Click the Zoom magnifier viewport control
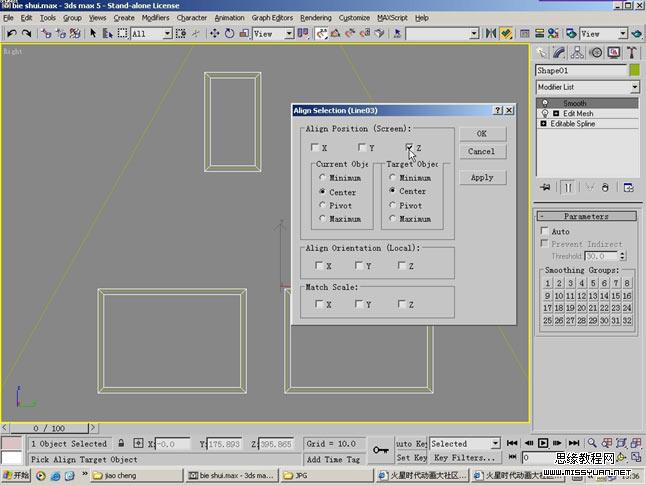This screenshot has height=485, width=646. [x=592, y=443]
